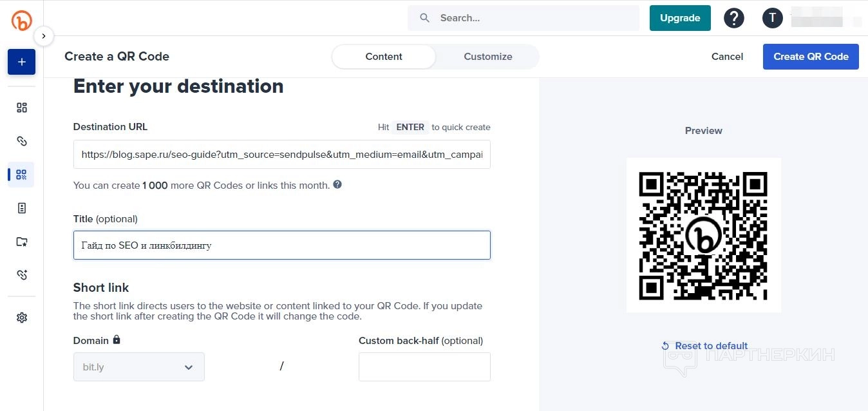Click the search magnifier icon
The width and height of the screenshot is (868, 411).
[x=425, y=18]
